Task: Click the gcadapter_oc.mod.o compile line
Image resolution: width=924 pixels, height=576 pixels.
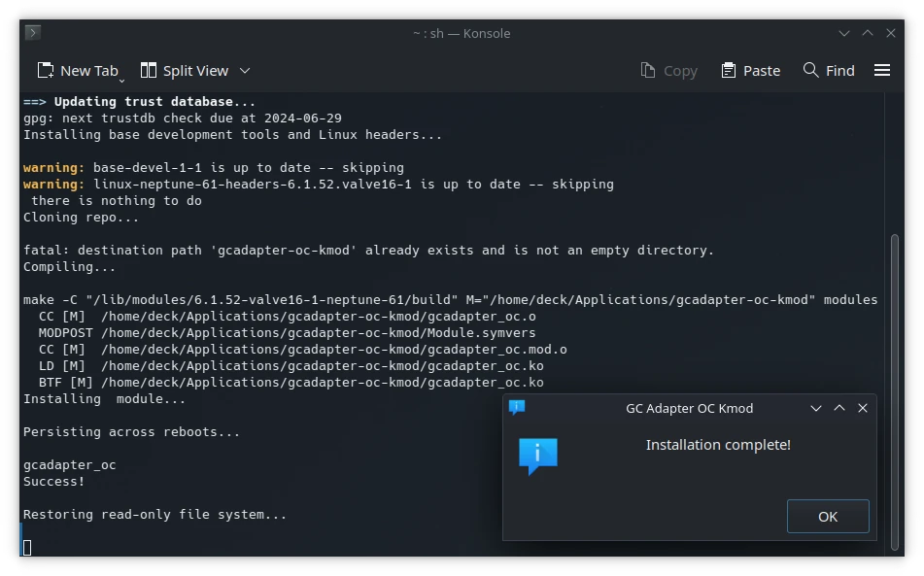Action: click(303, 350)
